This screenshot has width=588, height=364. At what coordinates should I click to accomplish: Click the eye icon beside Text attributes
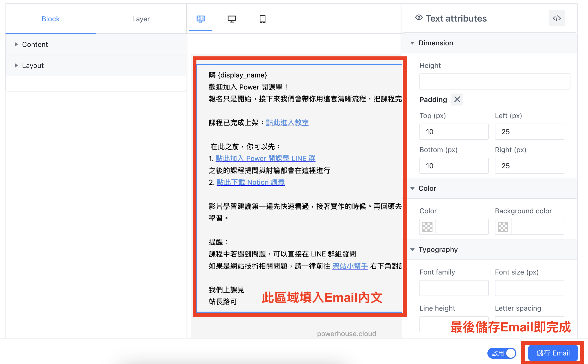click(x=418, y=18)
